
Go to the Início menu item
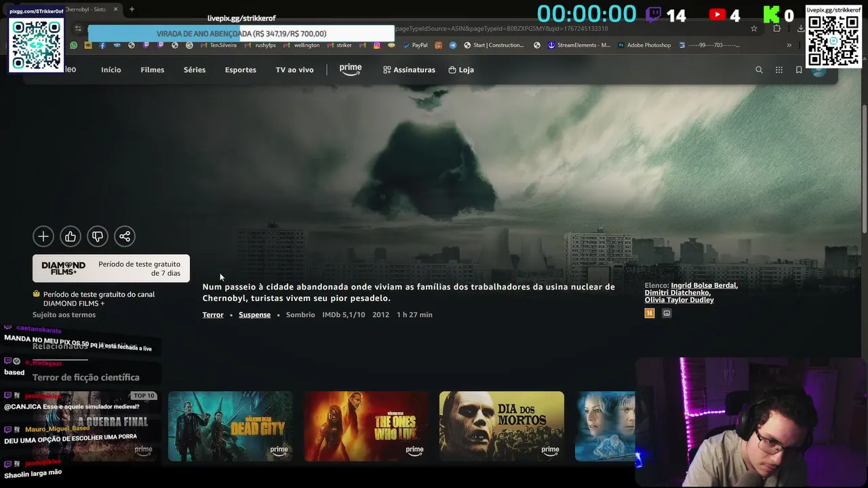(x=111, y=70)
